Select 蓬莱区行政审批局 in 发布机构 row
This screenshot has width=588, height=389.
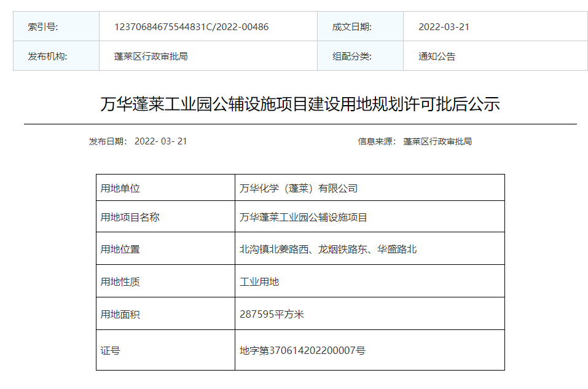point(151,57)
